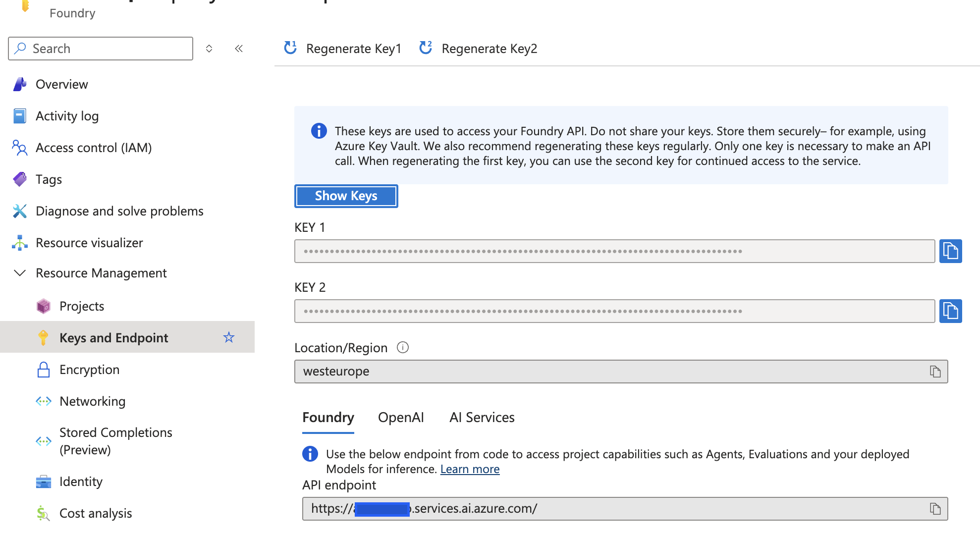Open the Learn more link
This screenshot has width=980, height=536.
coord(469,469)
